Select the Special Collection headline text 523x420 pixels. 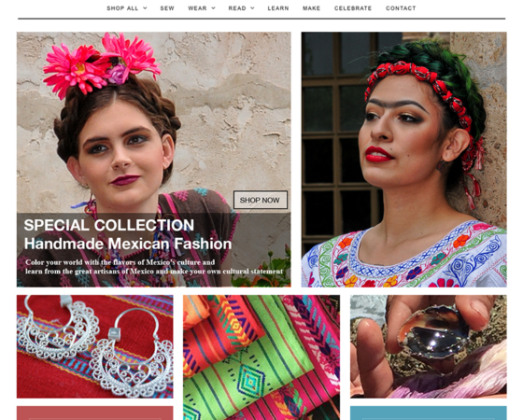pos(109,225)
